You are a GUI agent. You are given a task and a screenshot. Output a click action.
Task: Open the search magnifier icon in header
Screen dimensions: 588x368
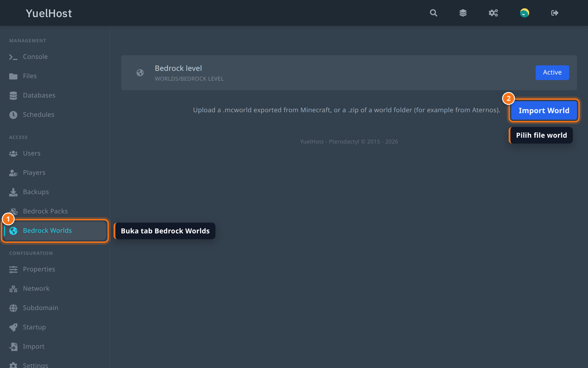pos(433,13)
